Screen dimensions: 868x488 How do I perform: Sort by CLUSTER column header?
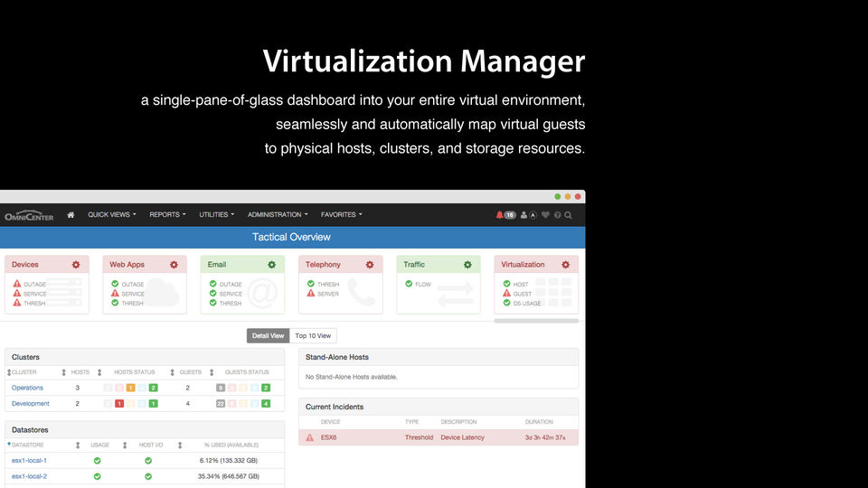tap(24, 372)
